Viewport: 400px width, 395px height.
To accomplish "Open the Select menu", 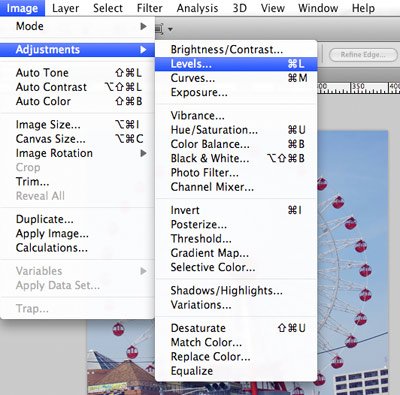I will tap(108, 8).
